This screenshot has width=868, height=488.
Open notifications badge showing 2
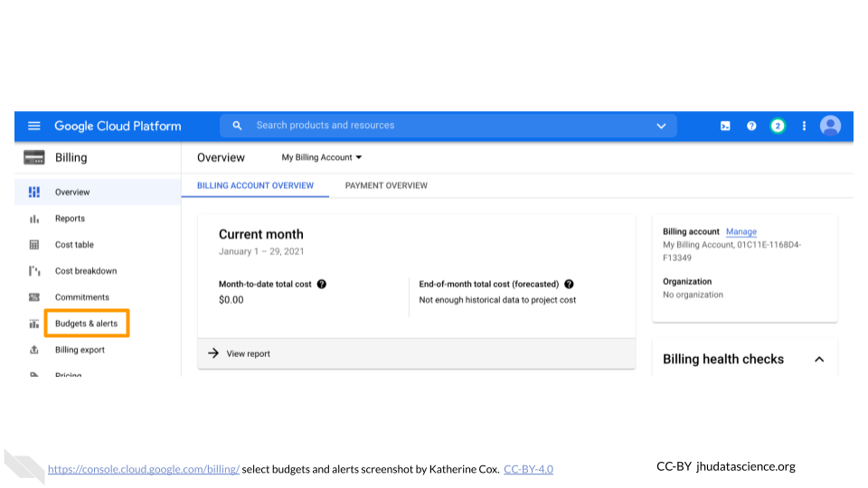coord(778,127)
